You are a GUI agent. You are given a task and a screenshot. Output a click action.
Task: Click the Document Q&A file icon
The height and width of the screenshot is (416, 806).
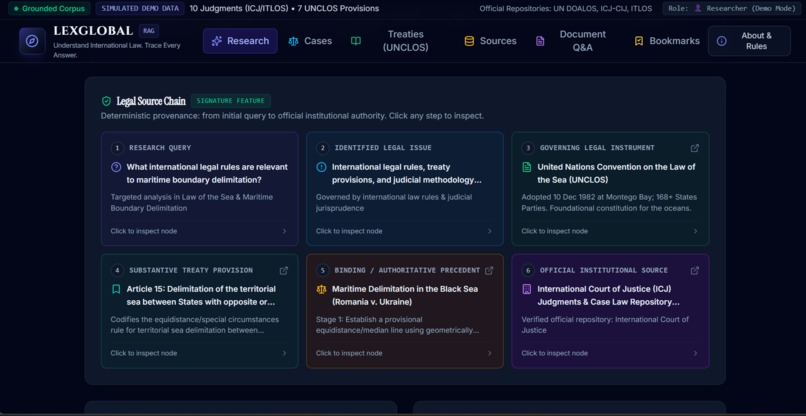tap(540, 41)
